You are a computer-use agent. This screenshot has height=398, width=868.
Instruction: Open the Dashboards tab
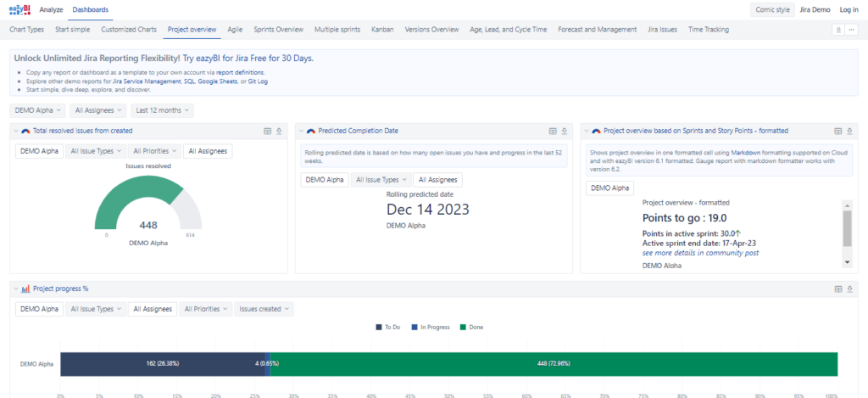point(90,9)
